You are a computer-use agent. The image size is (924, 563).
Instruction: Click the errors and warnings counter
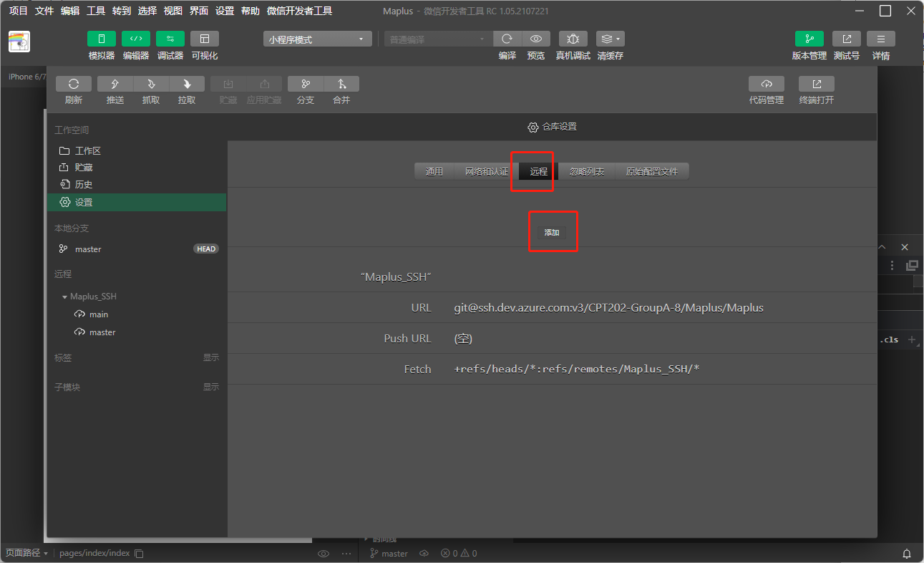(459, 554)
